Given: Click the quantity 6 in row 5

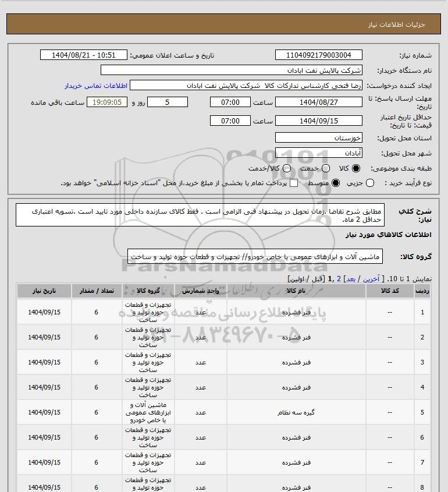Looking at the screenshot, I should point(96,412).
